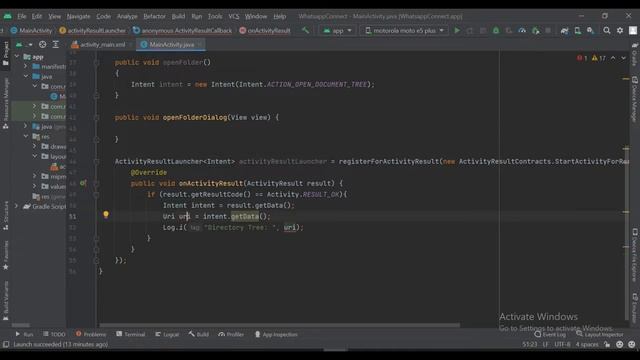Select the MainActivity.java editor tab
Screen dimensions: 640x360
click(171, 44)
